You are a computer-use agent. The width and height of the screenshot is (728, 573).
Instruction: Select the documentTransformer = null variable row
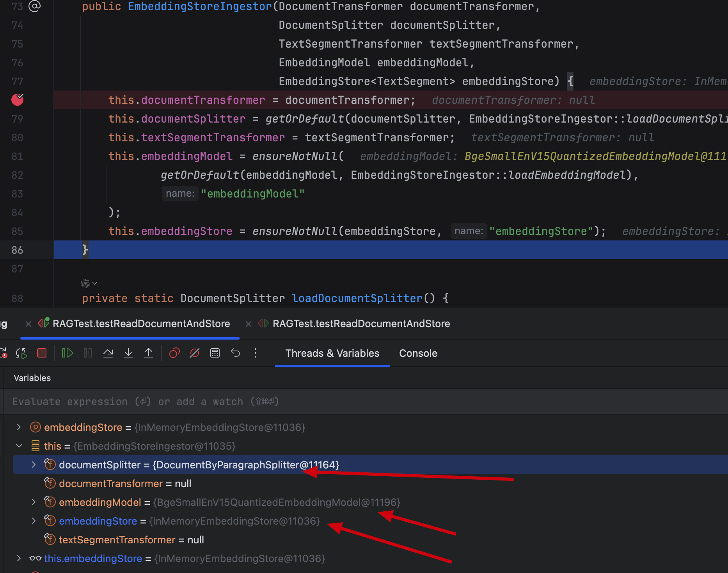370,484
